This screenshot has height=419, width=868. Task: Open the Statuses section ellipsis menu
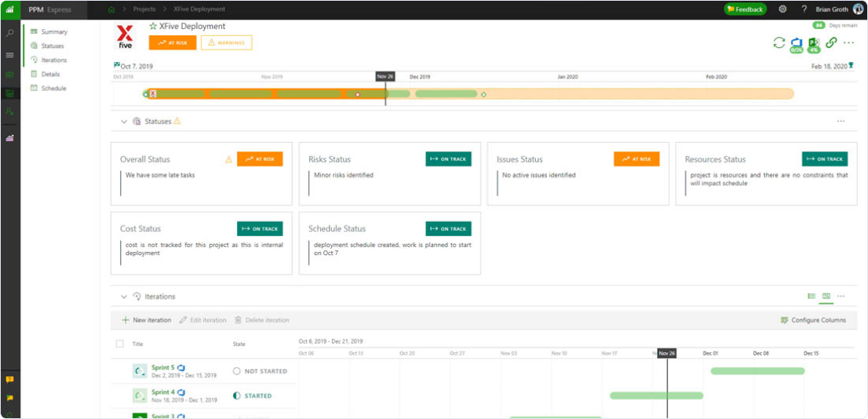coord(841,121)
